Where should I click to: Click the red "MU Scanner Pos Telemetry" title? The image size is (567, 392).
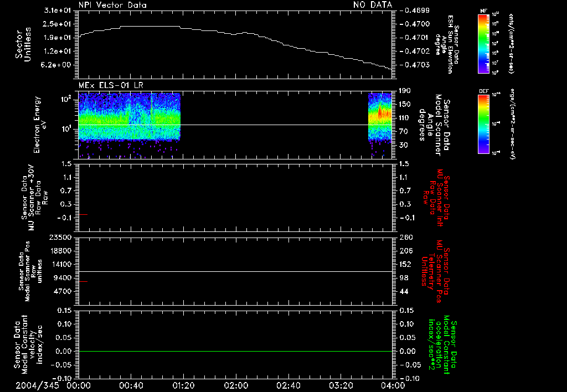[x=435, y=271]
